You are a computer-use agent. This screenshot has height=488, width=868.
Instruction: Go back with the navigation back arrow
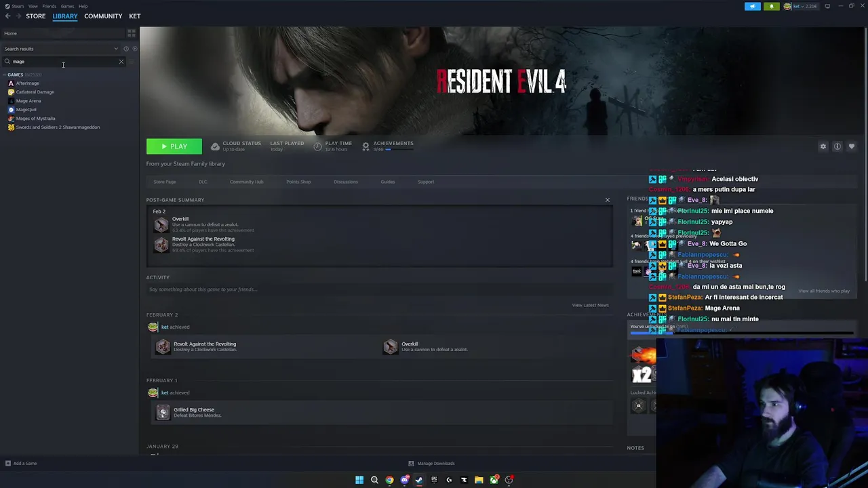(x=7, y=16)
